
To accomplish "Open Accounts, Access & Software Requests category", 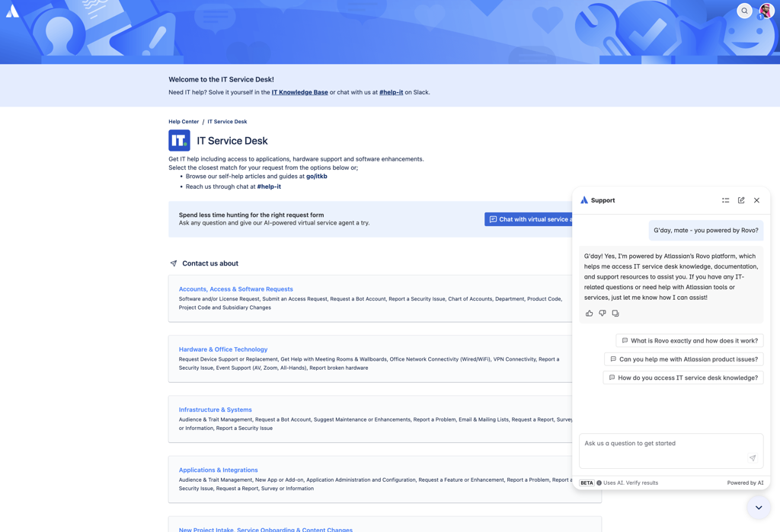I will pos(236,289).
